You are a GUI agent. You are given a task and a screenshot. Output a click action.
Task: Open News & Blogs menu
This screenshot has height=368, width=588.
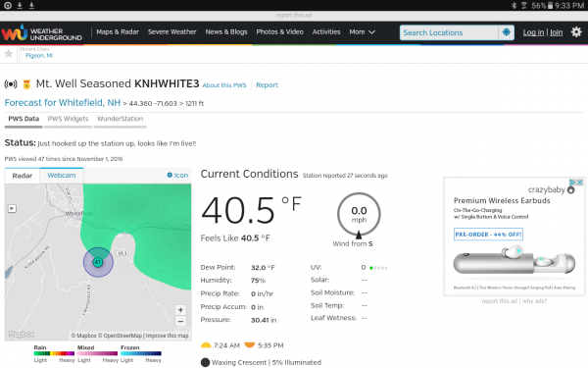(226, 32)
